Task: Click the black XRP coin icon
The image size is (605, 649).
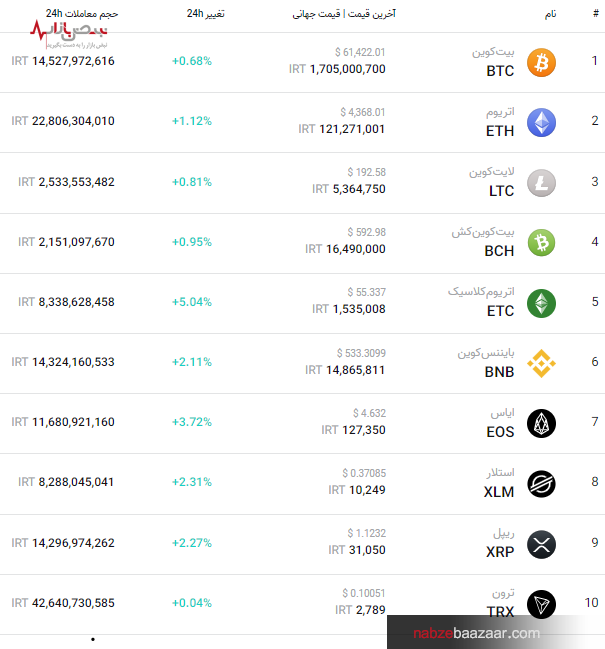Action: pyautogui.click(x=541, y=544)
